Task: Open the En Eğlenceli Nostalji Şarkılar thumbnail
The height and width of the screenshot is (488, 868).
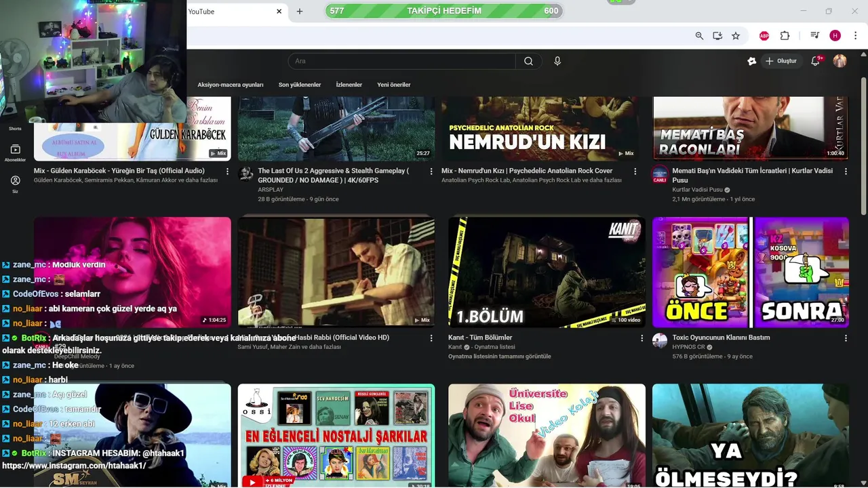Action: [336, 436]
